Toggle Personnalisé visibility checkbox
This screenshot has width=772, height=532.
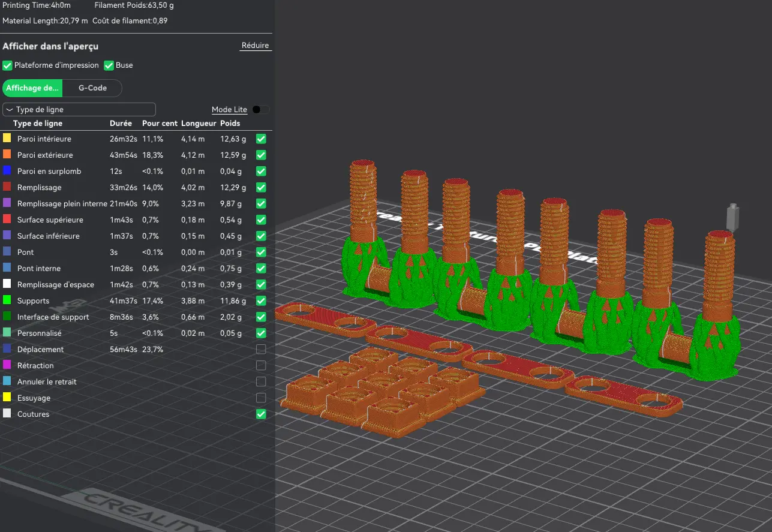click(261, 333)
